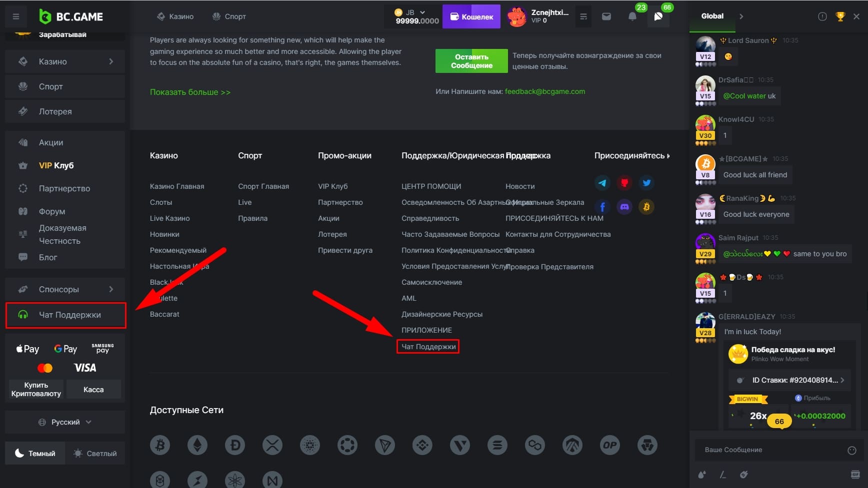The image size is (868, 488).
Task: Open the mail envelope icon in header
Action: pyautogui.click(x=606, y=16)
